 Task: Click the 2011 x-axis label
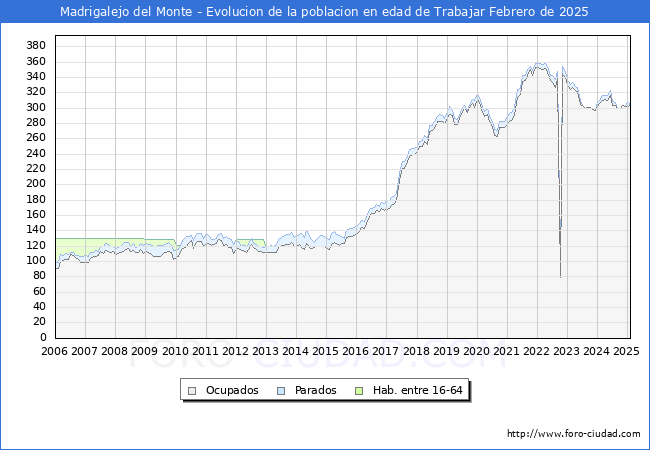pyautogui.click(x=205, y=351)
